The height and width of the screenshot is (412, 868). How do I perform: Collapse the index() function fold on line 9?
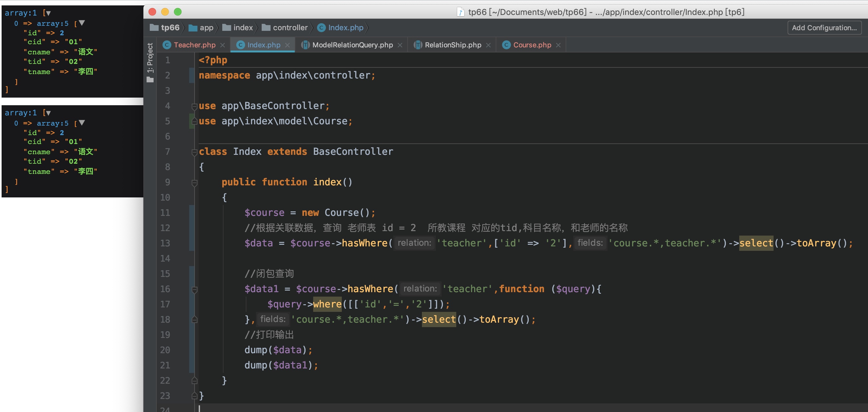pos(194,183)
